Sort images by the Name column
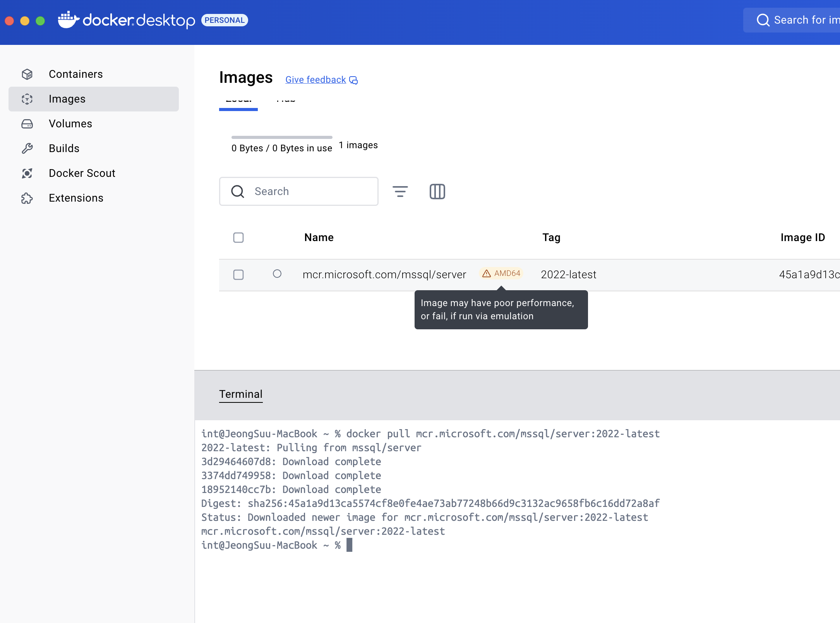840x623 pixels. point(319,238)
